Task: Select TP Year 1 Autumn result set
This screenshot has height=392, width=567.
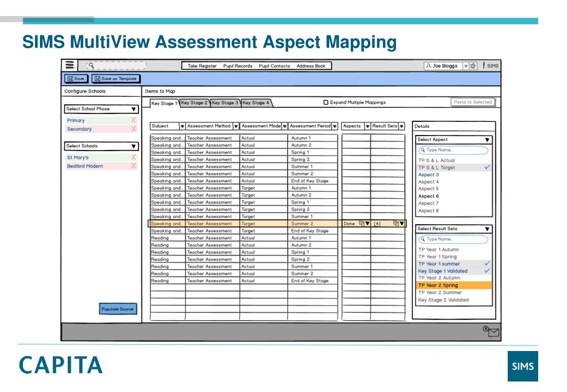Action: [438, 250]
